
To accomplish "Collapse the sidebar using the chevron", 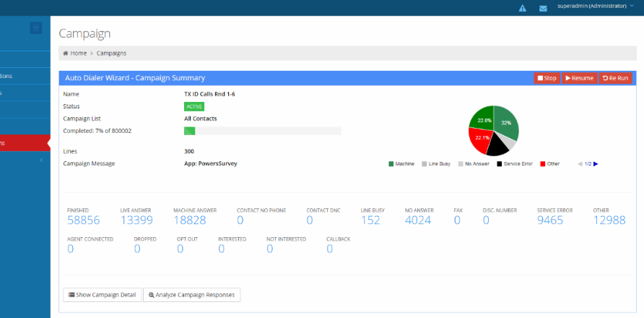I will click(x=41, y=160).
